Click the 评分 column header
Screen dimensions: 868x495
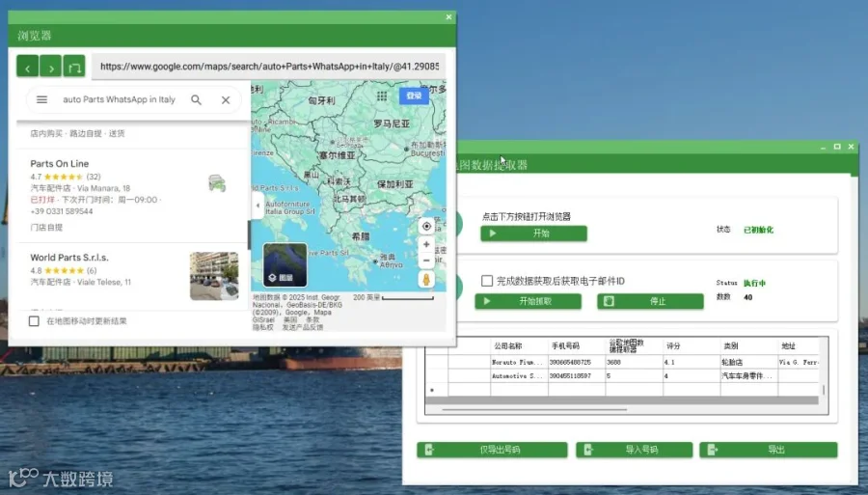692,346
